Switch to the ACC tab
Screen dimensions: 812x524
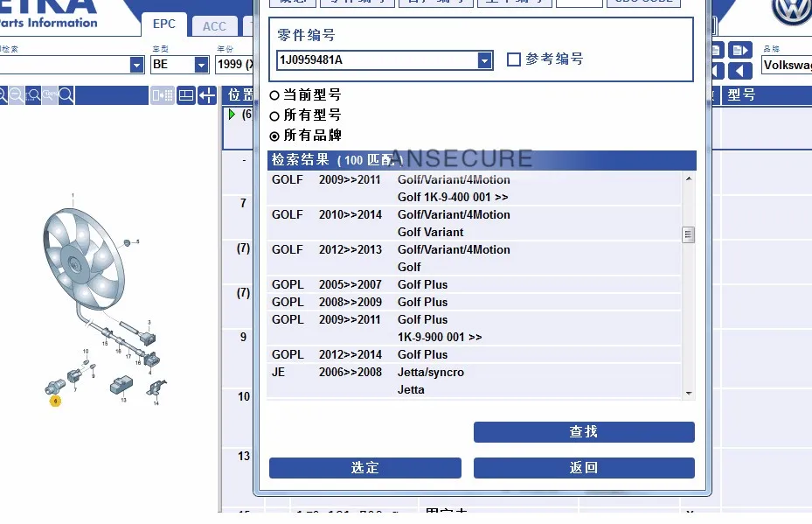214,26
